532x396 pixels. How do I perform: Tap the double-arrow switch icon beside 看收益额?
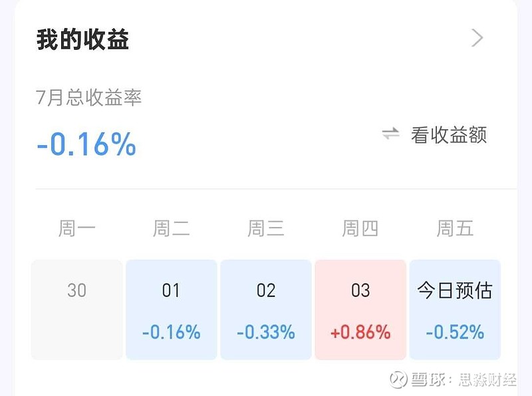pos(389,133)
